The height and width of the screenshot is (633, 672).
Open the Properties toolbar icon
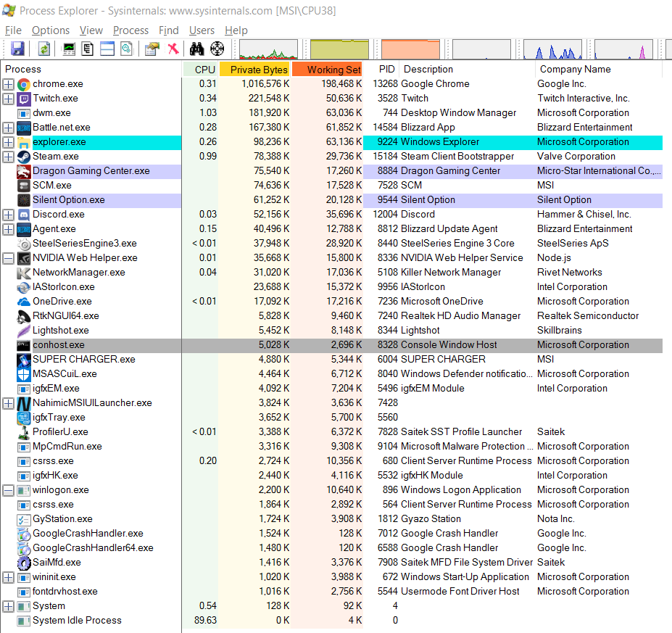(x=152, y=49)
